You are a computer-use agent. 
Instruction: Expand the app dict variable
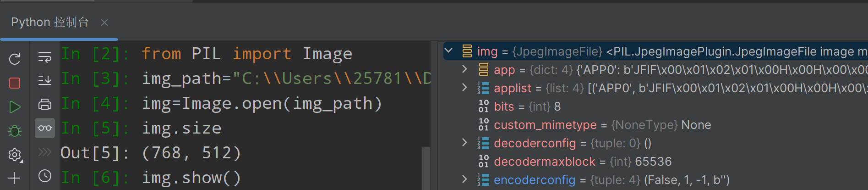464,69
